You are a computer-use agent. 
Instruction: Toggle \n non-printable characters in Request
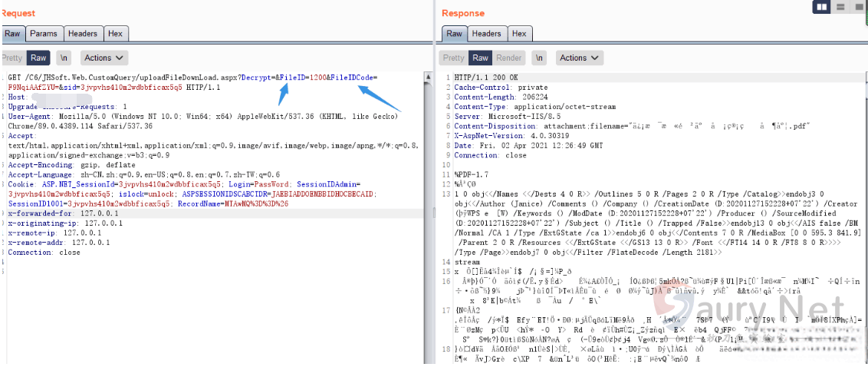pyautogui.click(x=64, y=58)
